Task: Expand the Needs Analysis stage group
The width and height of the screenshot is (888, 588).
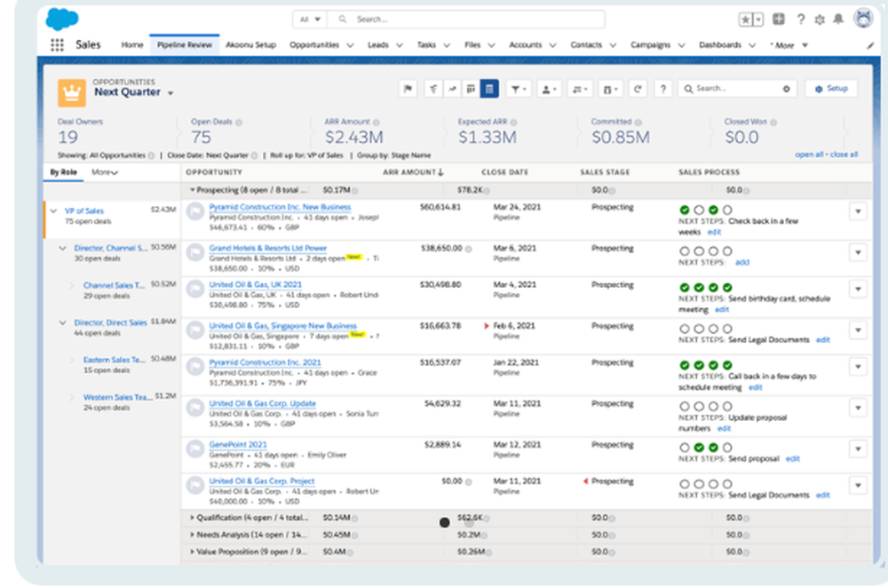Action: (x=192, y=535)
